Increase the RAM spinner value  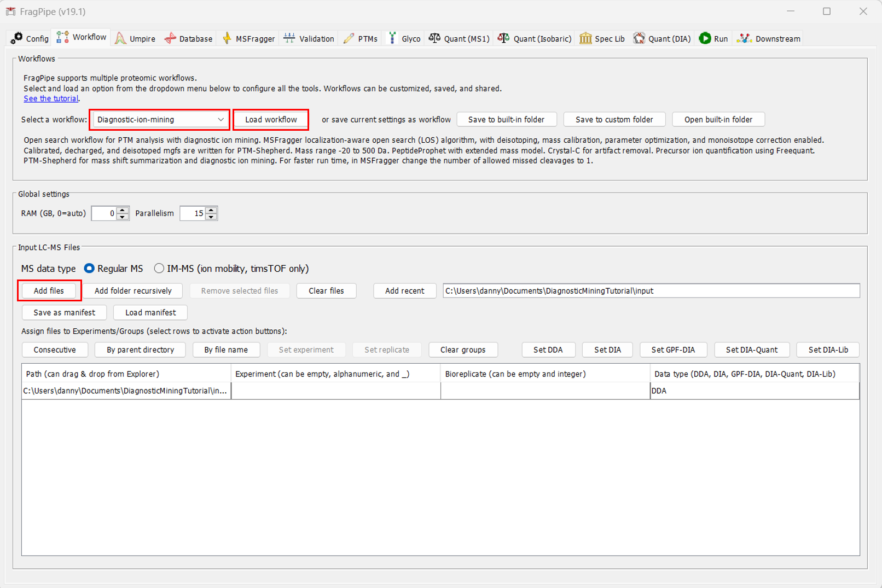point(123,210)
